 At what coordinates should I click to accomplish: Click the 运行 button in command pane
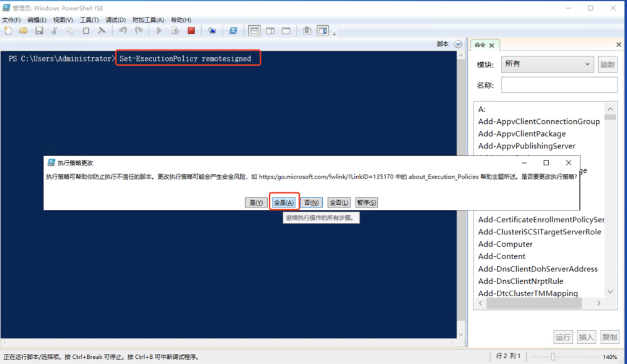point(563,337)
